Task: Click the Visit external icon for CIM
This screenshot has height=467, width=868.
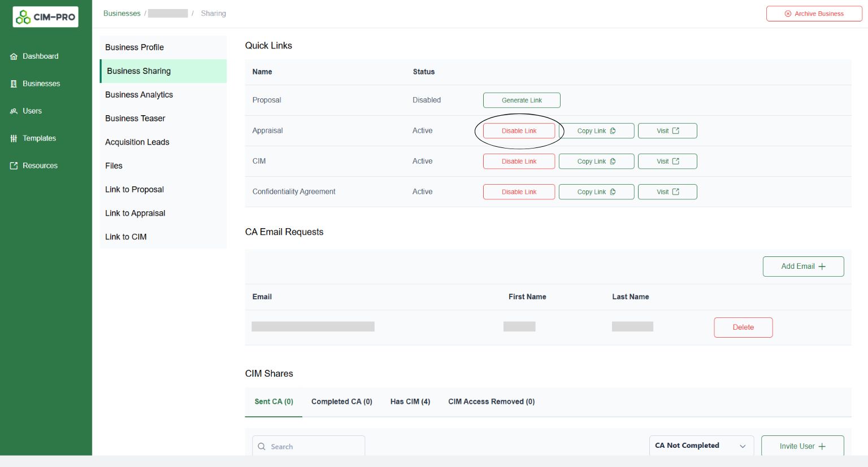Action: [675, 161]
